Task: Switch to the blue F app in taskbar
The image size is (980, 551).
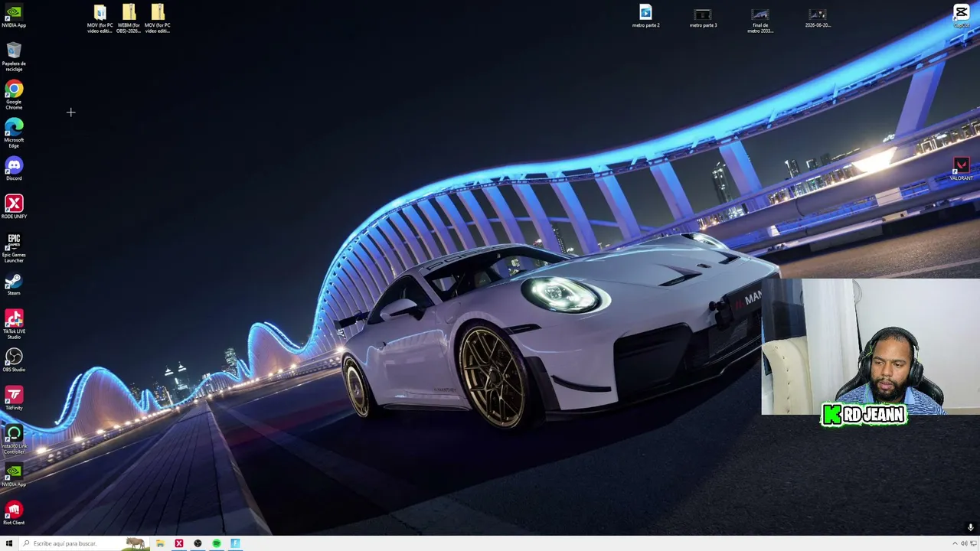Action: click(235, 543)
